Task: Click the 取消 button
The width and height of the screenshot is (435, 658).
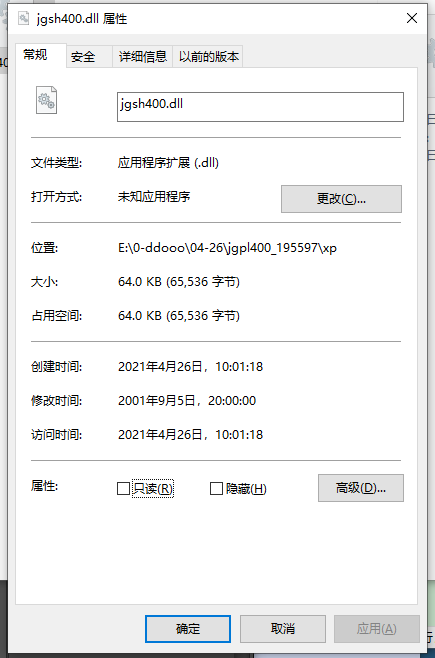Action: [x=283, y=629]
